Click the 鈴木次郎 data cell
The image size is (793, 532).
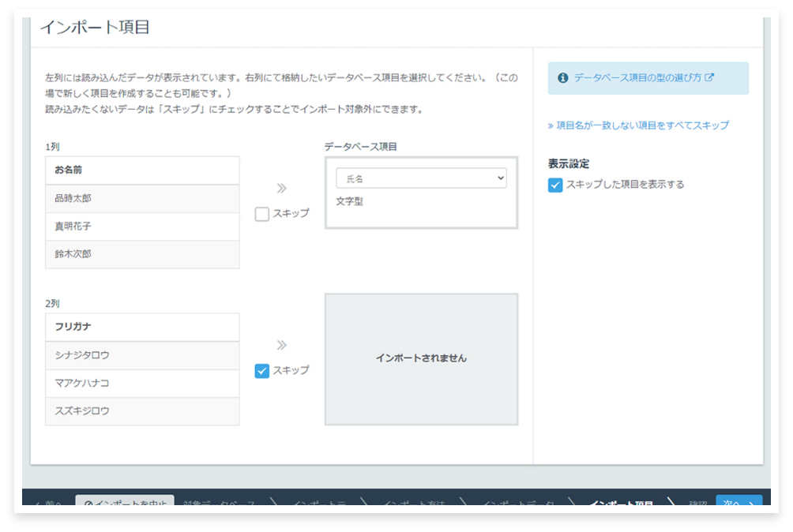pos(142,254)
